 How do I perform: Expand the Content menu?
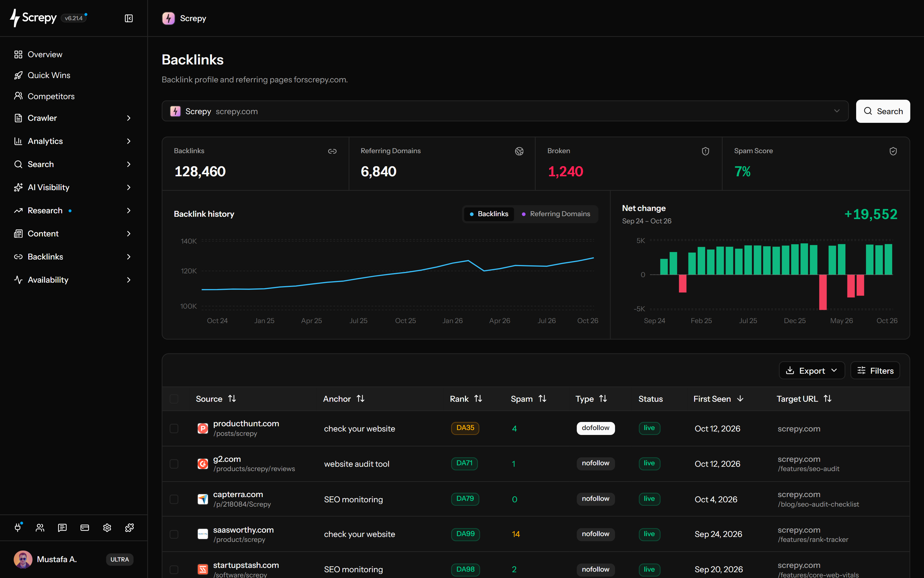[73, 234]
